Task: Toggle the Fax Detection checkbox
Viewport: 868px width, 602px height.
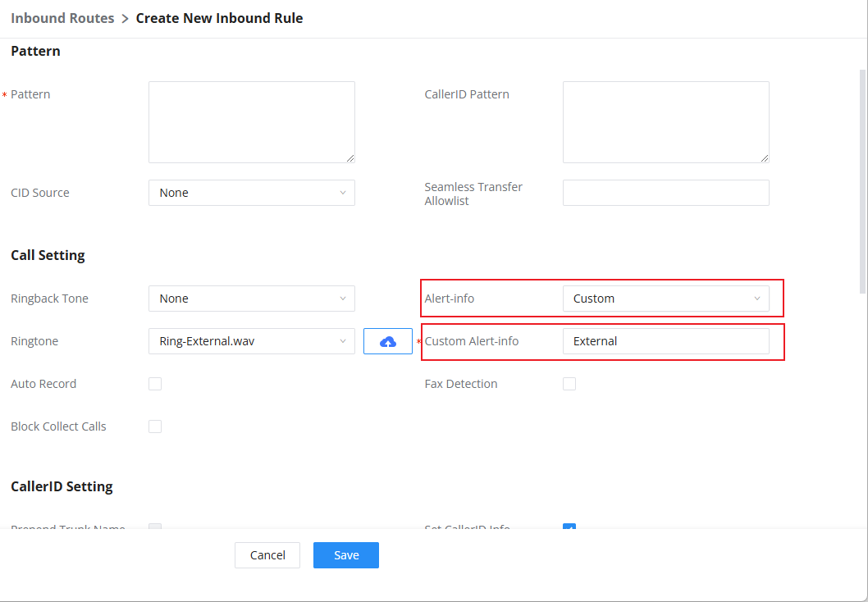Action: click(569, 384)
